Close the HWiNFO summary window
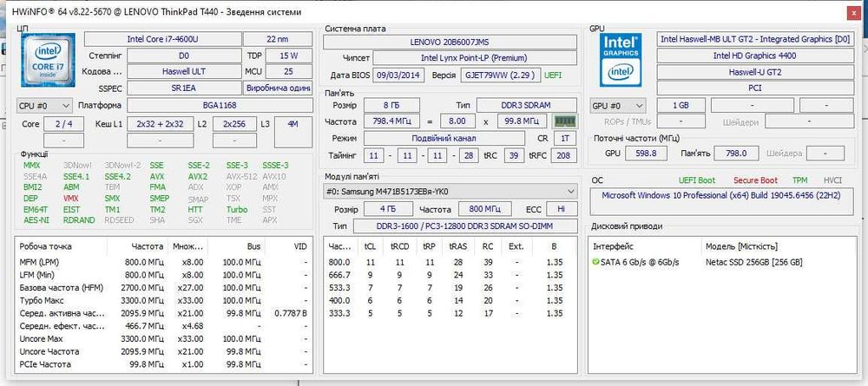The width and height of the screenshot is (868, 386). (854, 13)
